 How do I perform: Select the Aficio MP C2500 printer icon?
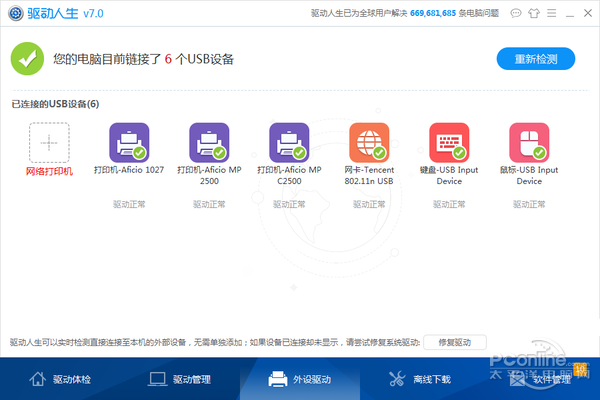point(289,142)
